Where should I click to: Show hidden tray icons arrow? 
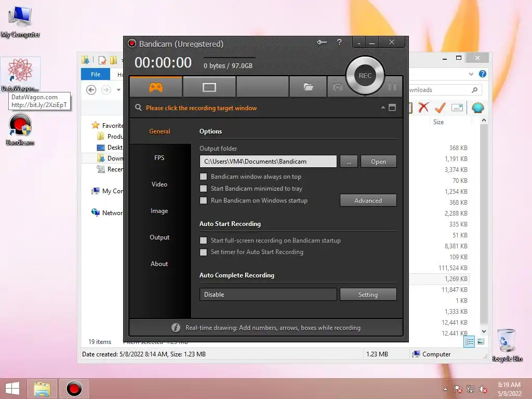click(445, 389)
